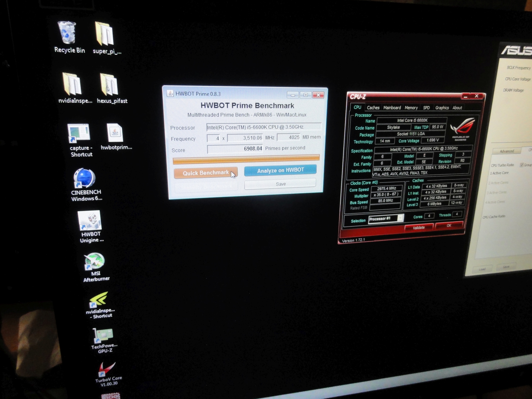
Task: Open the HWBOT Unigine shortcut icon
Action: click(90, 220)
